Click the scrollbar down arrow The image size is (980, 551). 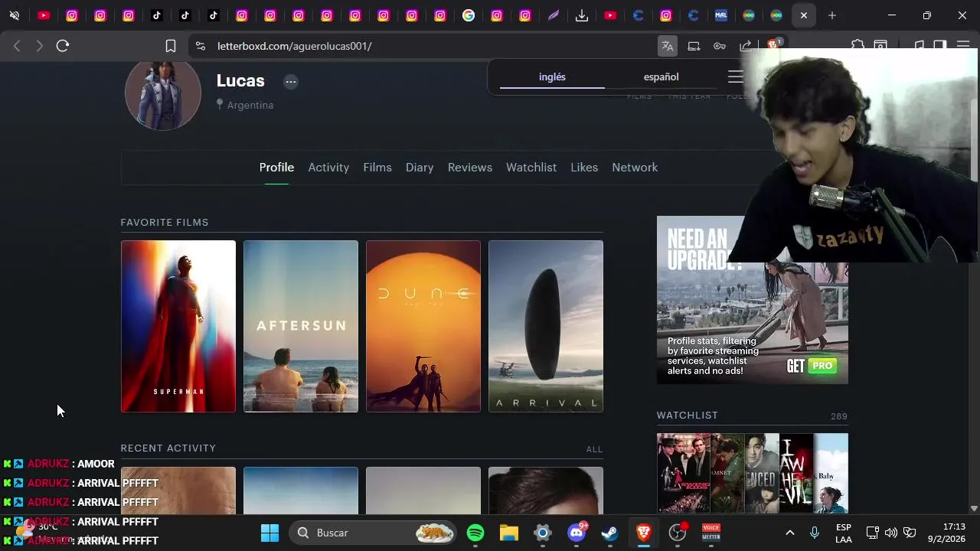(x=974, y=508)
